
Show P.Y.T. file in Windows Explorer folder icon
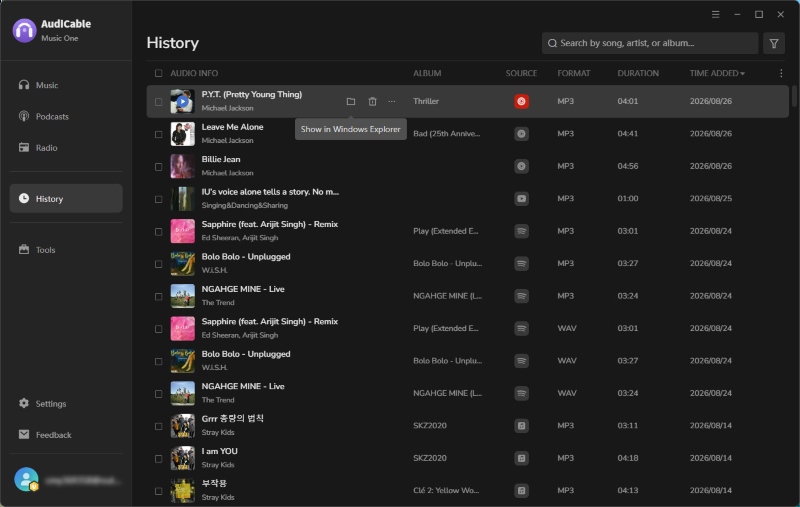pos(351,102)
